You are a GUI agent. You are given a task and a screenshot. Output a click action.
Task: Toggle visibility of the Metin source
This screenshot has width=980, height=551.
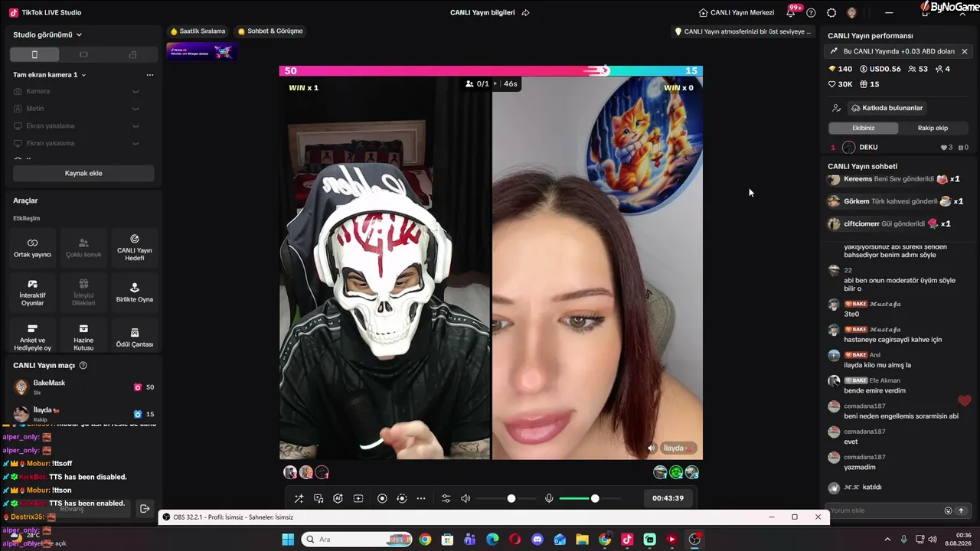136,109
